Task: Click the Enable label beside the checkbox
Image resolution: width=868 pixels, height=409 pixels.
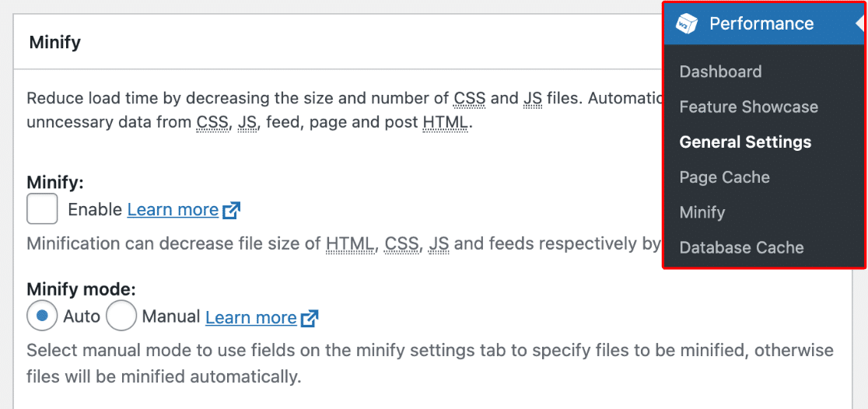Action: [95, 210]
